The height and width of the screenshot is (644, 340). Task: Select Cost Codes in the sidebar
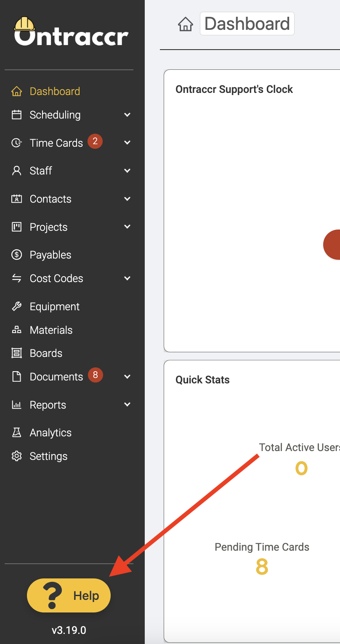coord(56,278)
